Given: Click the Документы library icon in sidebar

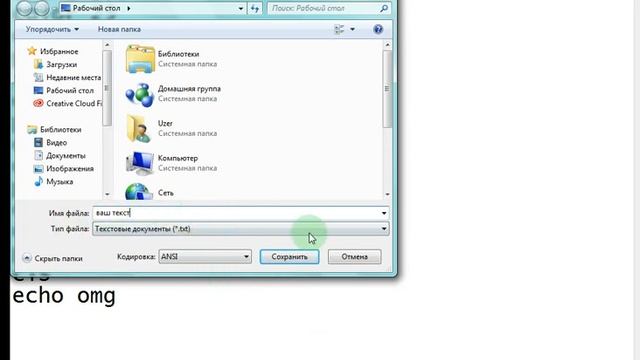Looking at the screenshot, I should tap(38, 156).
